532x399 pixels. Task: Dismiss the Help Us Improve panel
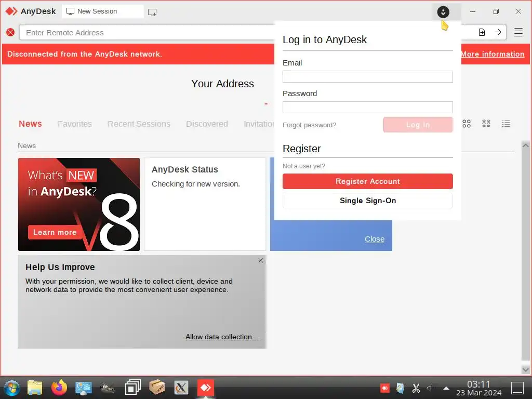261,260
